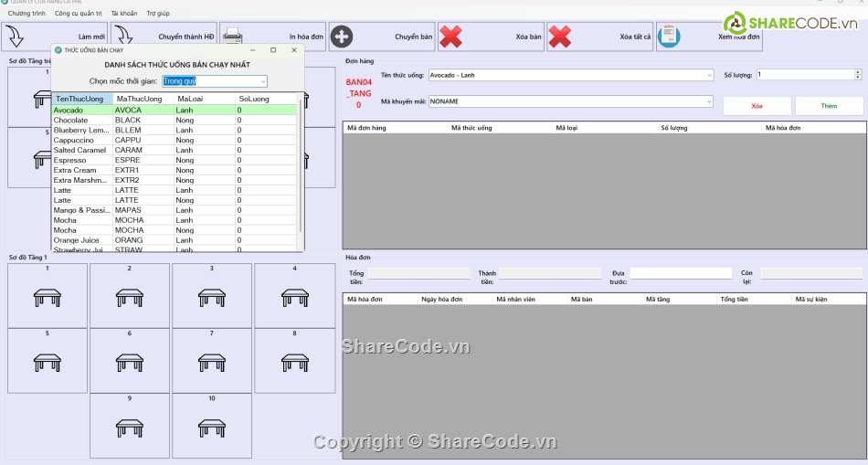Click the Làm mới refresh arrow icon
Viewport: 868px width, 465px height.
pos(15,37)
